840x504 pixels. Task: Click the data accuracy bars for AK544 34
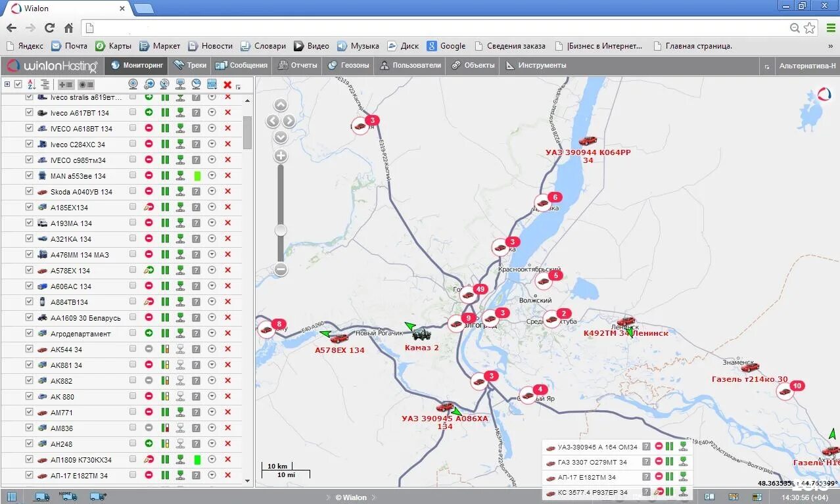click(165, 349)
